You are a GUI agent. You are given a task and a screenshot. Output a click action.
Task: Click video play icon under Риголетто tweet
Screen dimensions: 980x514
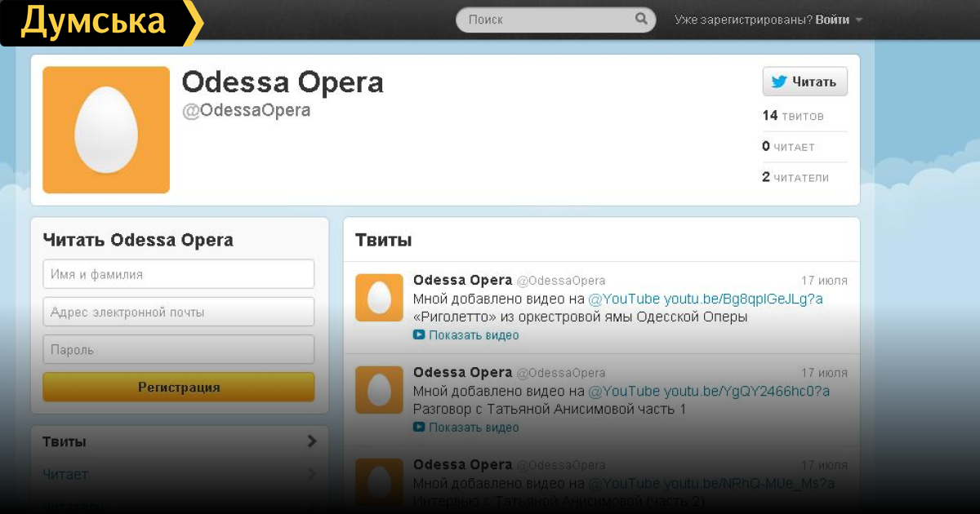tap(419, 335)
